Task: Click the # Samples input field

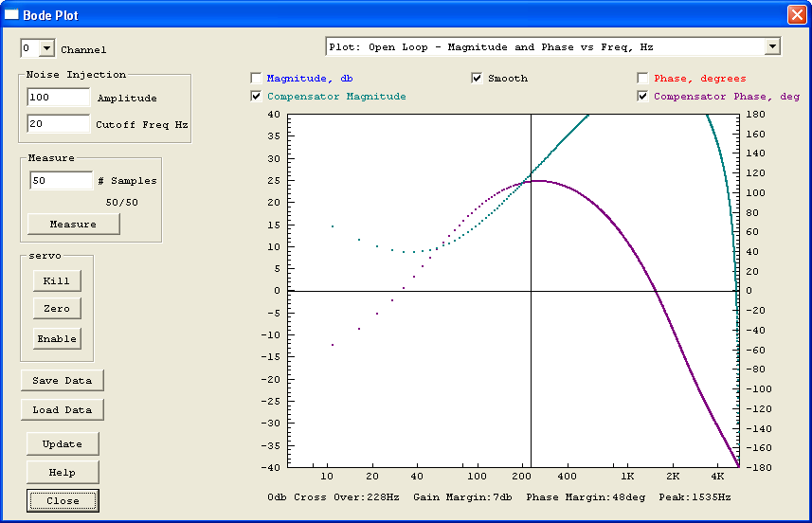Action: [x=61, y=180]
